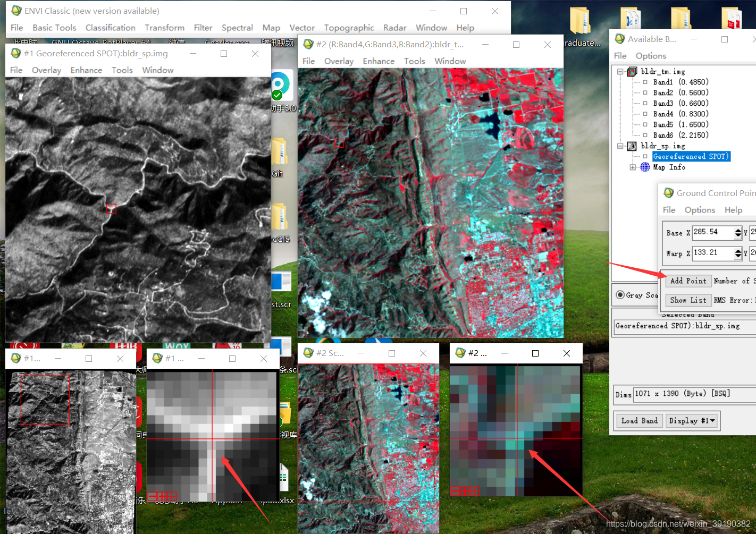Click the Selected Band text field
This screenshot has height=534, width=756.
[685, 326]
